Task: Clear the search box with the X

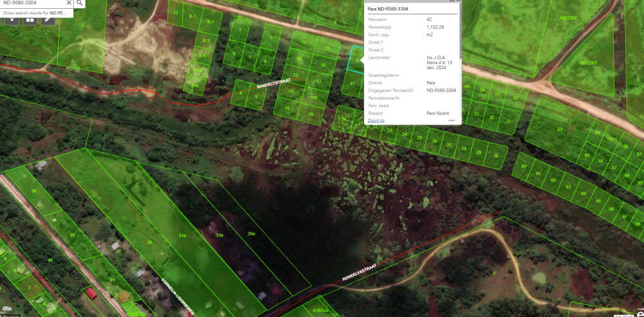Action: coord(69,3)
